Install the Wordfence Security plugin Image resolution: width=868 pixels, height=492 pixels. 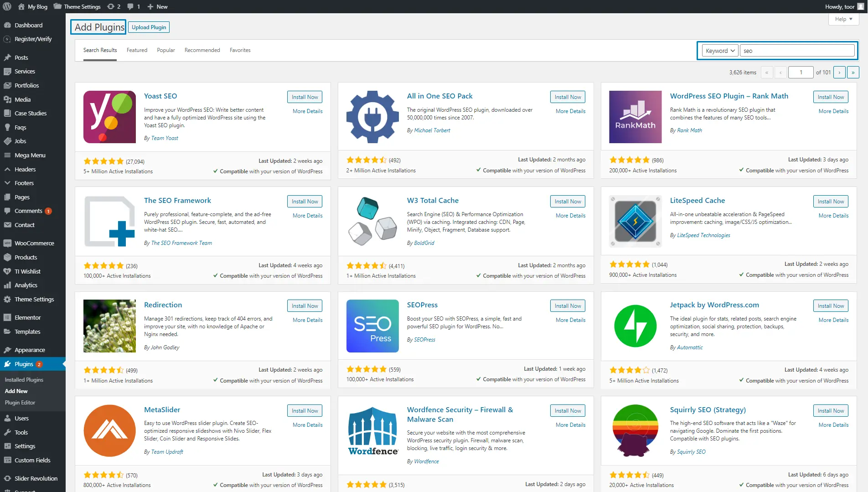click(x=568, y=411)
